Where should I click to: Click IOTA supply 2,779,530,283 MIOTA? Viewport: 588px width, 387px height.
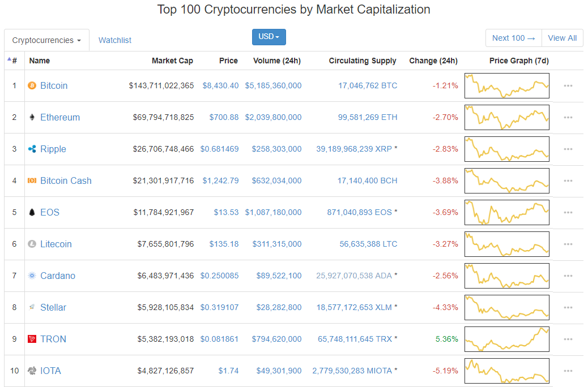click(x=352, y=371)
